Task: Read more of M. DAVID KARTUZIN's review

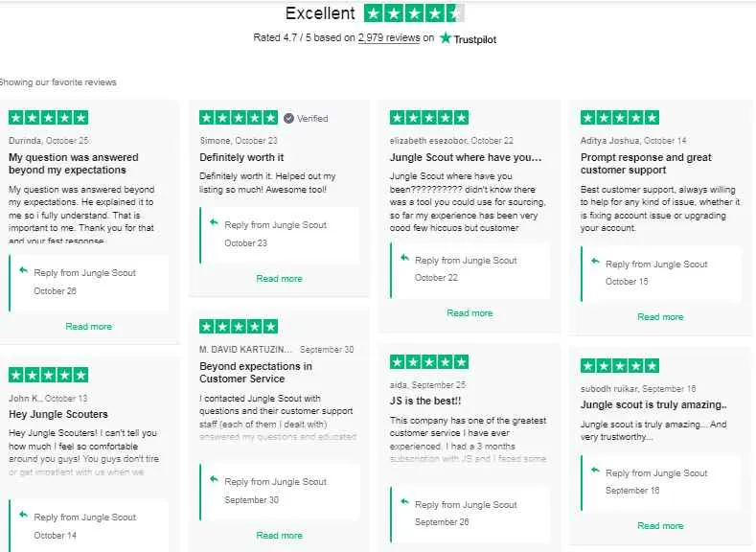Action: click(279, 535)
